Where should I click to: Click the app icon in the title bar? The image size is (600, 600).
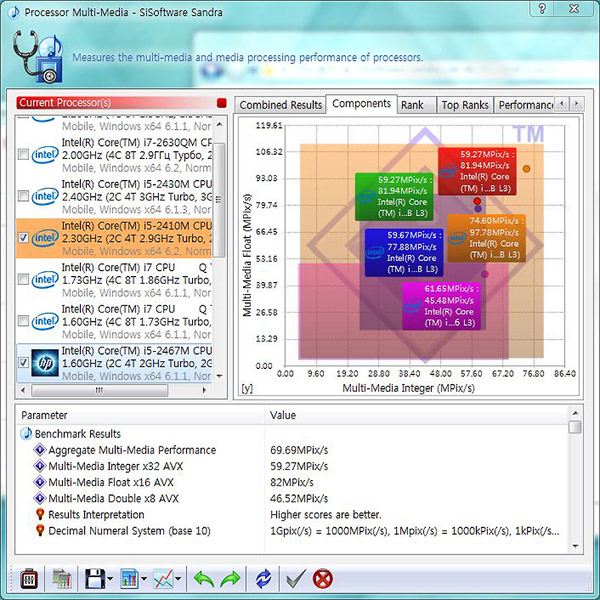(x=15, y=12)
